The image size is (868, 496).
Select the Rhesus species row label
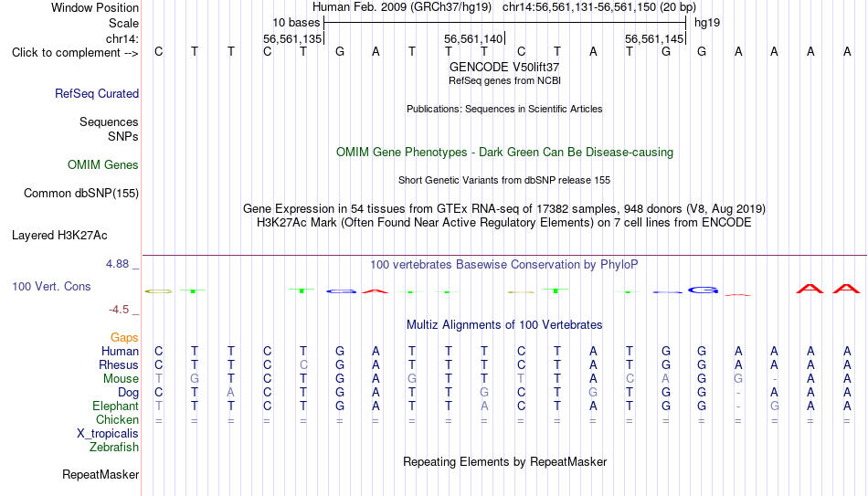coord(119,364)
